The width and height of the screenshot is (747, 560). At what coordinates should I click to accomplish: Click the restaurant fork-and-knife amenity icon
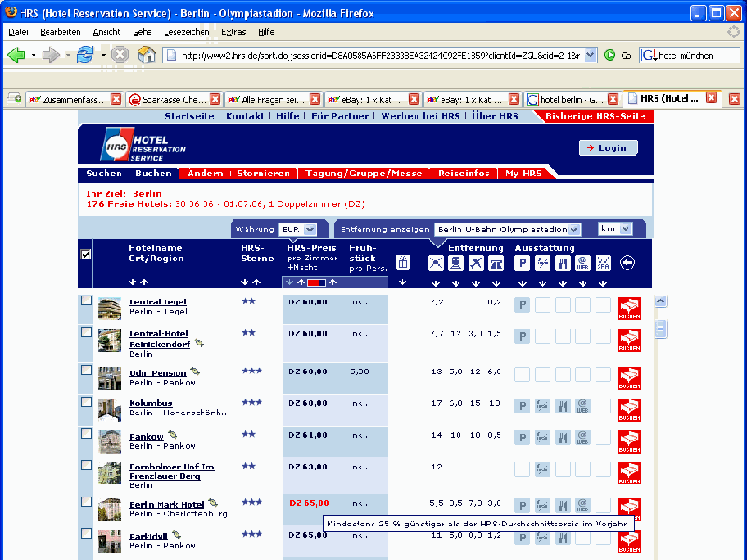point(563,263)
